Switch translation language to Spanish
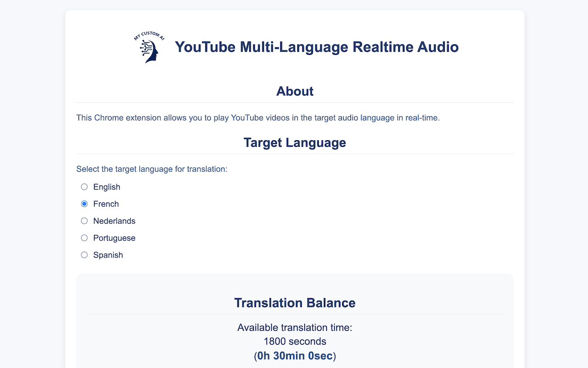The width and height of the screenshot is (588, 368). pyautogui.click(x=84, y=254)
